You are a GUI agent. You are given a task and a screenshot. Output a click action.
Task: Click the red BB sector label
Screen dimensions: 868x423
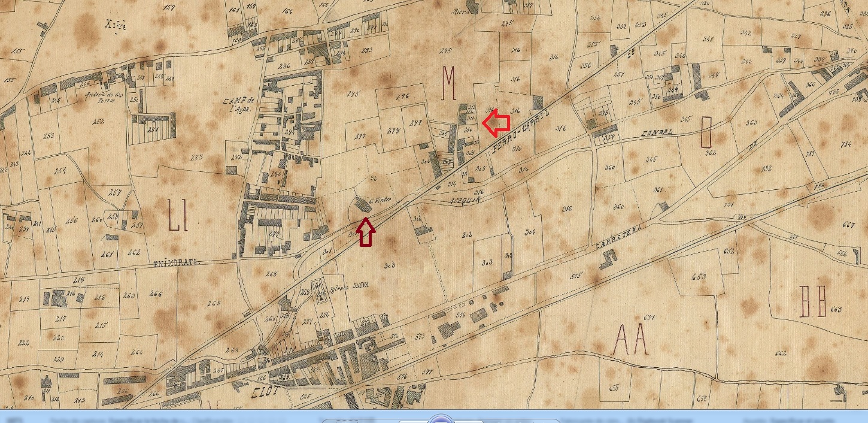tap(814, 301)
